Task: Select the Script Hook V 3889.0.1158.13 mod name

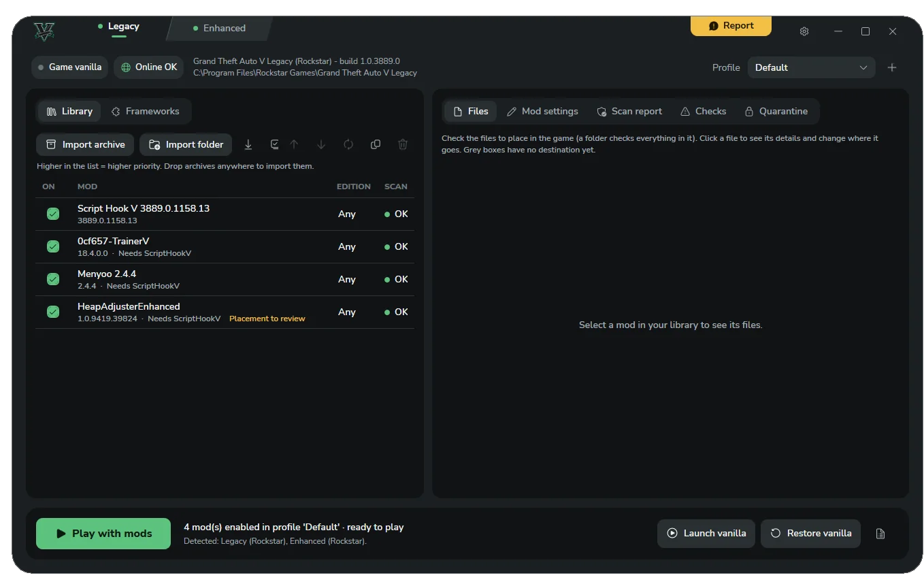Action: tap(144, 208)
